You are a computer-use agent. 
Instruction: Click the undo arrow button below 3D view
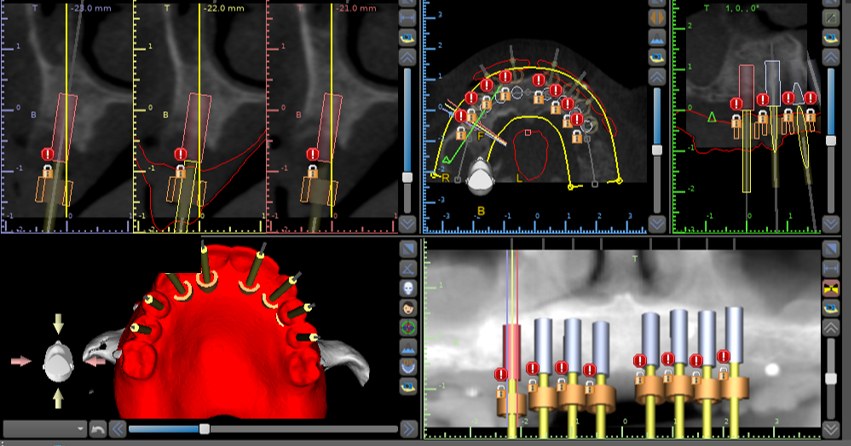(98, 429)
